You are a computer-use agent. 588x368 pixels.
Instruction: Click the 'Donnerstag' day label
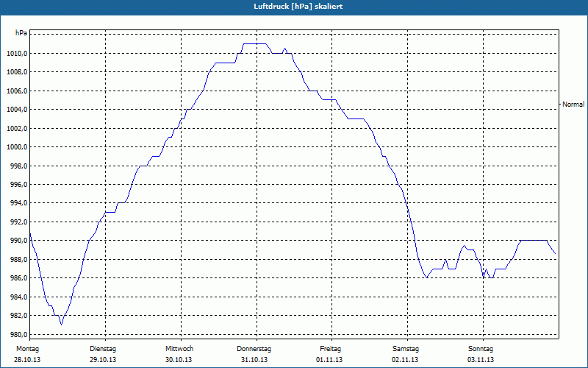coord(254,349)
